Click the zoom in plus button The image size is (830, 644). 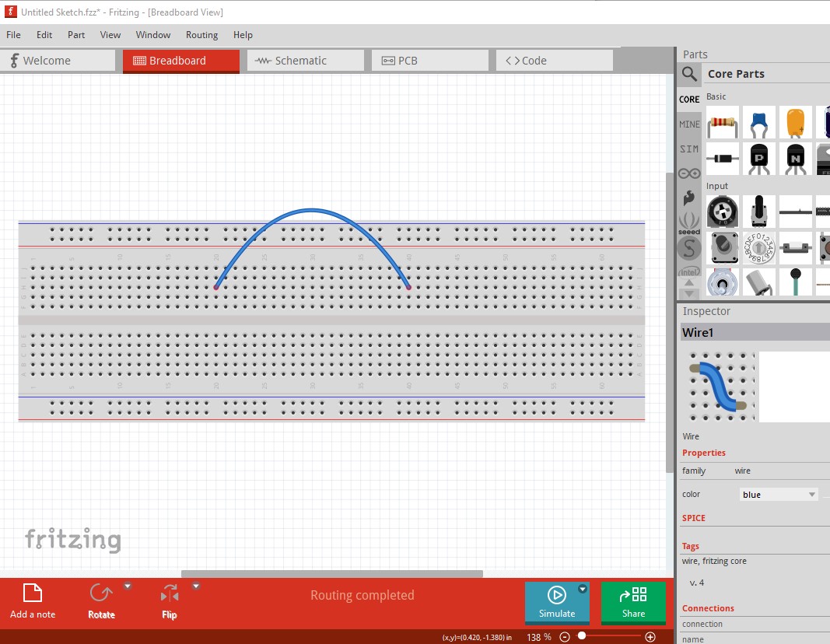tap(651, 637)
